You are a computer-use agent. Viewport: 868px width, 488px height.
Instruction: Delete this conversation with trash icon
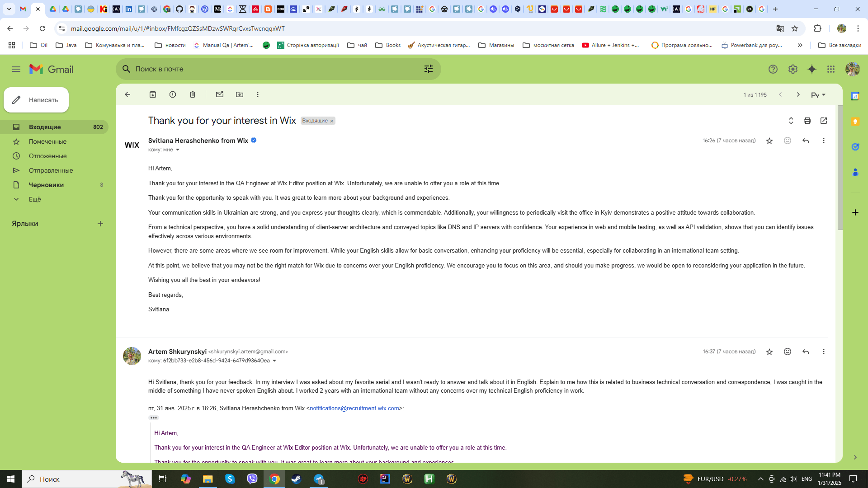click(193, 94)
